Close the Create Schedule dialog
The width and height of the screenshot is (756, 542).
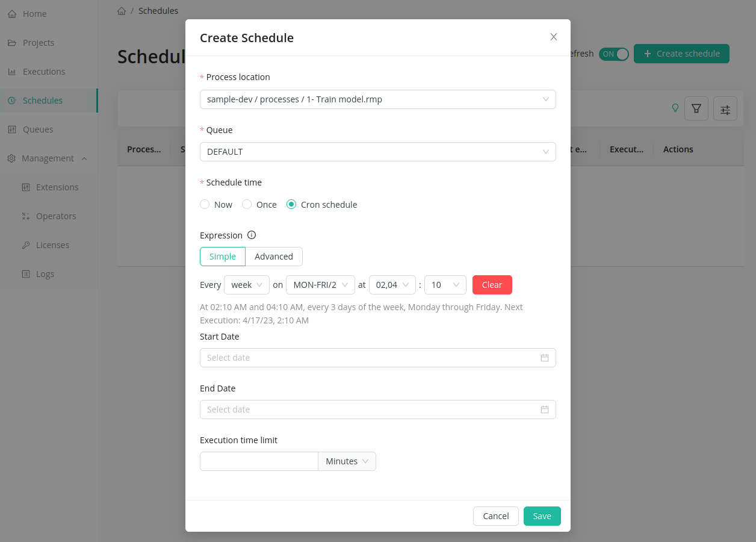pyautogui.click(x=554, y=37)
